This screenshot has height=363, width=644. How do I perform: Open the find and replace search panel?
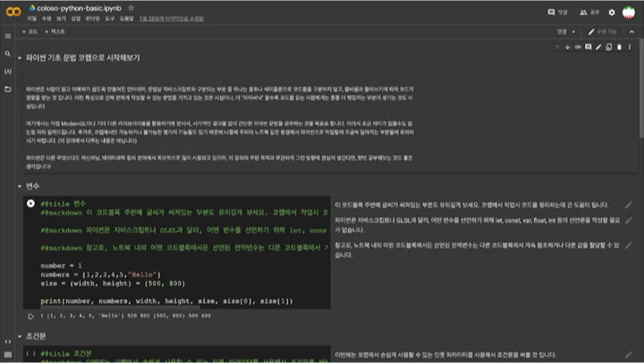[x=8, y=54]
